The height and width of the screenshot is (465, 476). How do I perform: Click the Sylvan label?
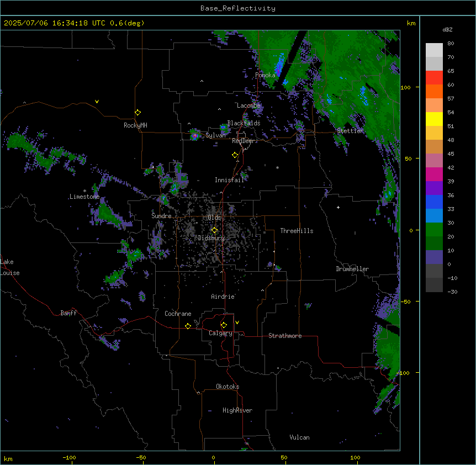coord(215,135)
